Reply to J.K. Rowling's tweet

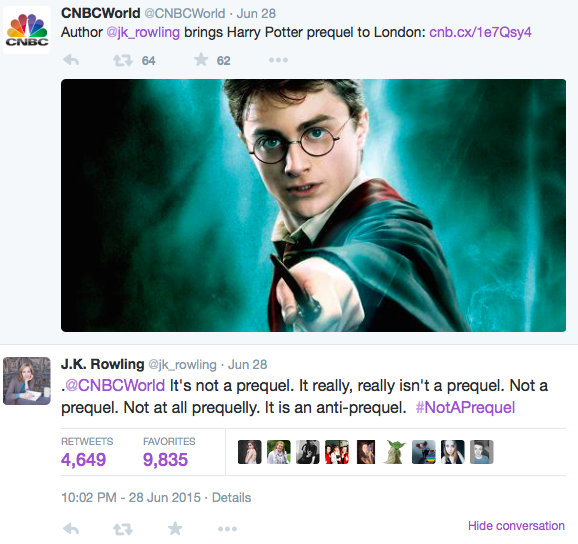pyautogui.click(x=71, y=529)
